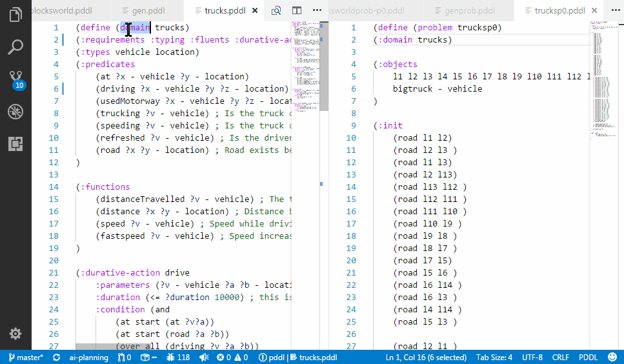Click 'distanceTravelled' on line 15
The height and width of the screenshot is (364, 624).
click(143, 199)
